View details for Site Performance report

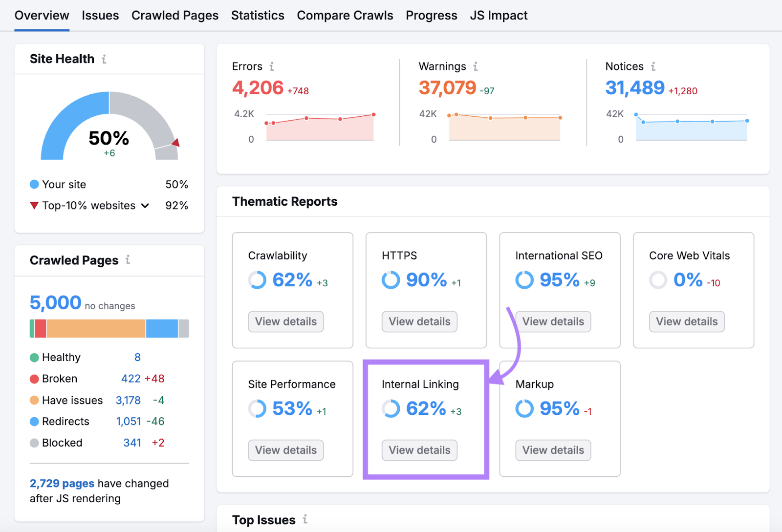click(286, 450)
